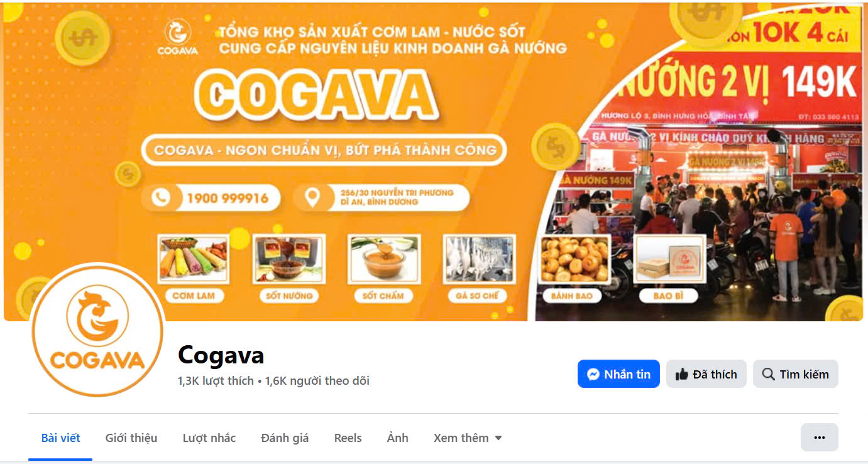The height and width of the screenshot is (464, 868).
Task: Open the Đánh giá tab
Action: click(x=285, y=438)
